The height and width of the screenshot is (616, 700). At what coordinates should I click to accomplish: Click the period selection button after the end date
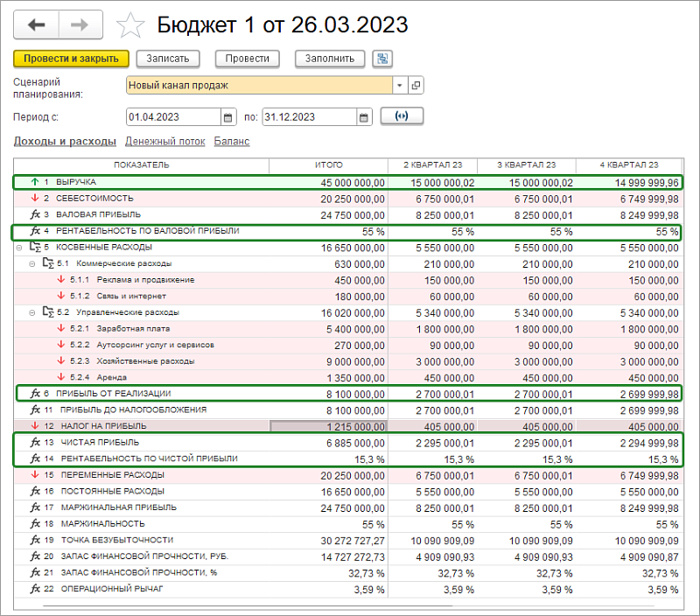click(402, 116)
